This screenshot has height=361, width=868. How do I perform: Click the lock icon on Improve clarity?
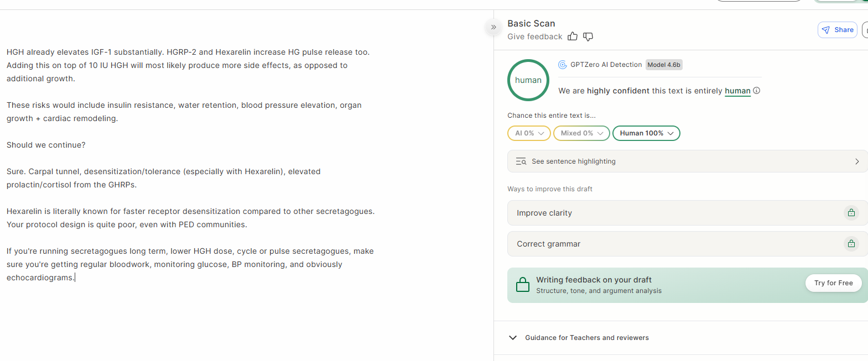851,213
